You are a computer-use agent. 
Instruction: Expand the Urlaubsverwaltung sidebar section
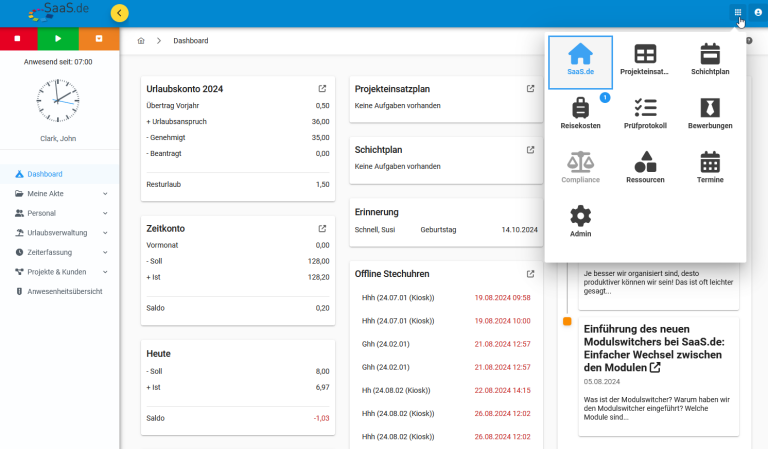60,232
